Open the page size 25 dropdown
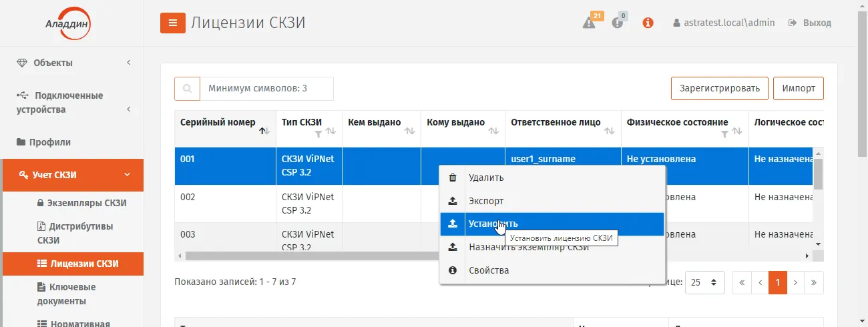868x327 pixels. coord(705,282)
